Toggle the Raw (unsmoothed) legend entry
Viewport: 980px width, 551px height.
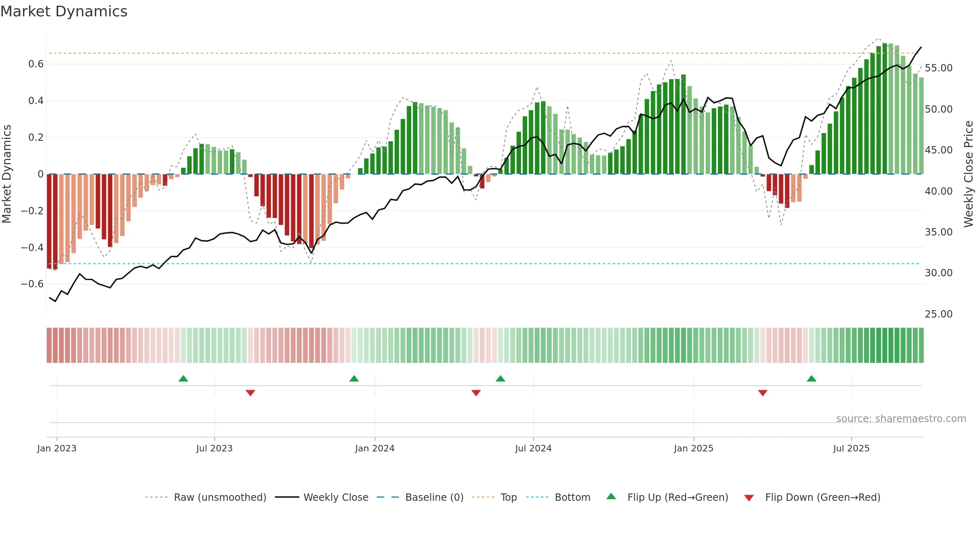point(205,497)
